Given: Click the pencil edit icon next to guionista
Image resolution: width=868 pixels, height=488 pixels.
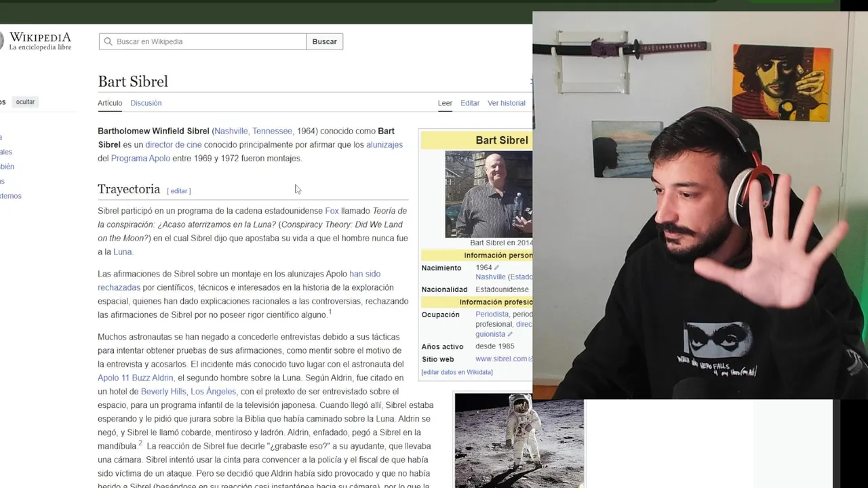Looking at the screenshot, I should pos(510,334).
